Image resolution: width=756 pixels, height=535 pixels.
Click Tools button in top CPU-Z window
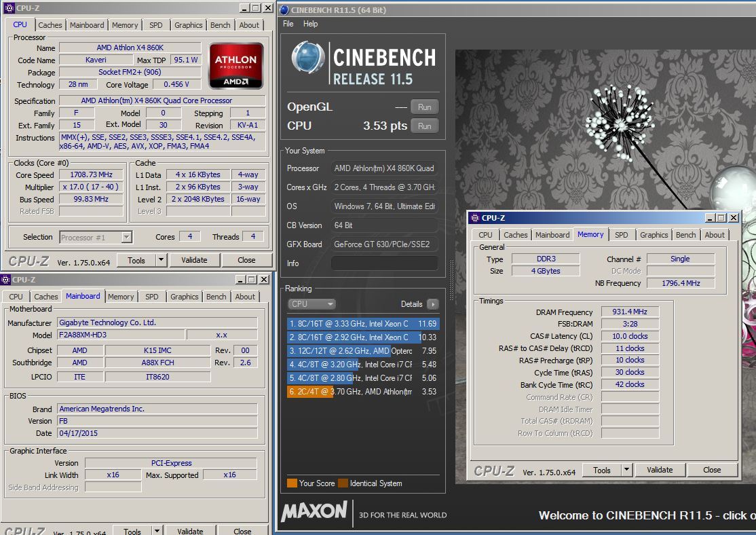click(x=136, y=260)
